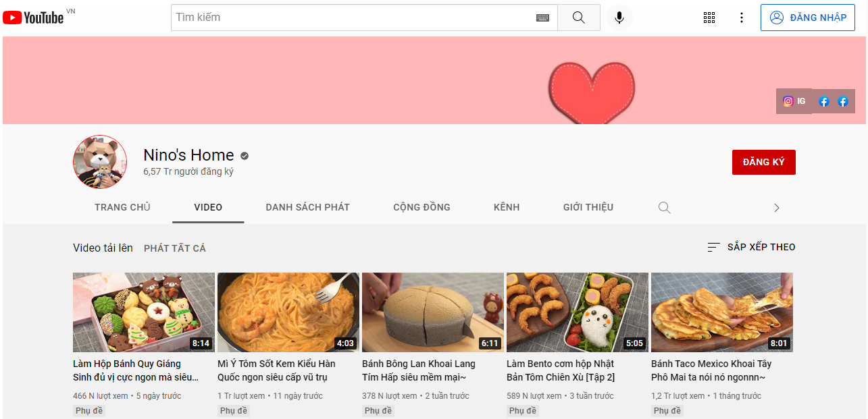Switch to the DANH SÁCH PHÁT tab
Image resolution: width=868 pixels, height=419 pixels.
click(x=307, y=207)
